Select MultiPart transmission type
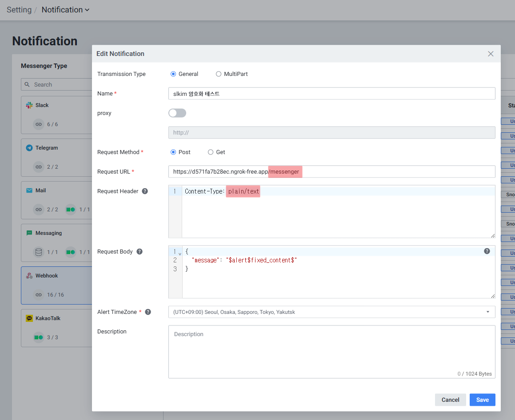The image size is (515, 420). point(219,74)
